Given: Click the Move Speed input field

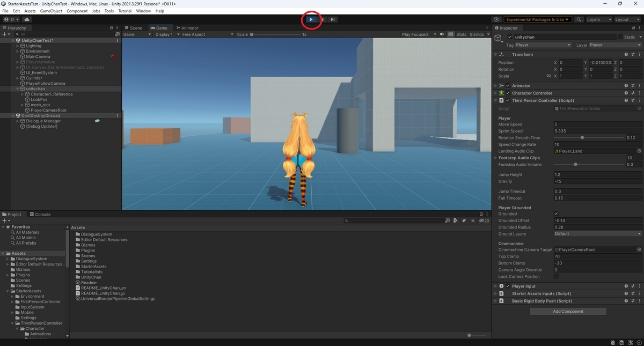Looking at the screenshot, I should pyautogui.click(x=597, y=124).
